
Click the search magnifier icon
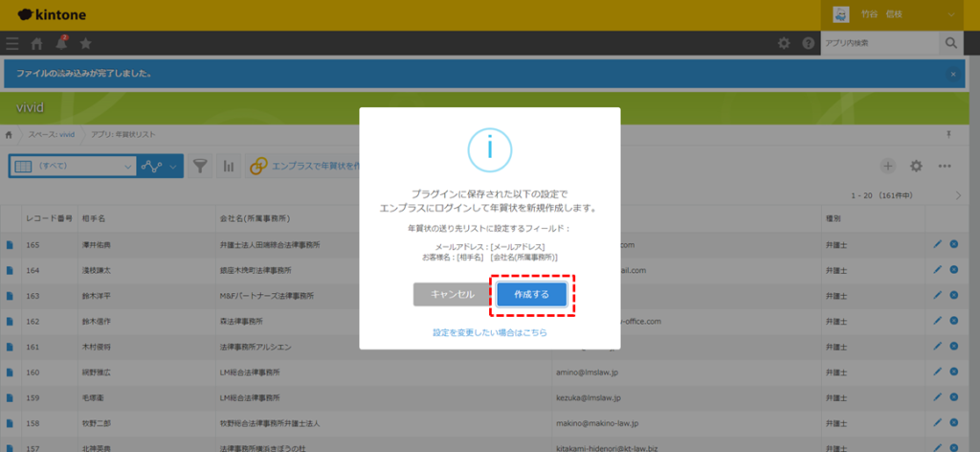tap(950, 43)
